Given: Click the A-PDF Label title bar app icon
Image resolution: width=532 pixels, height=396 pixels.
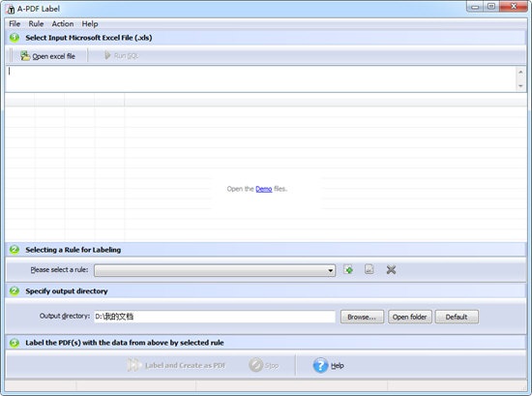Looking at the screenshot, I should 11,9.
